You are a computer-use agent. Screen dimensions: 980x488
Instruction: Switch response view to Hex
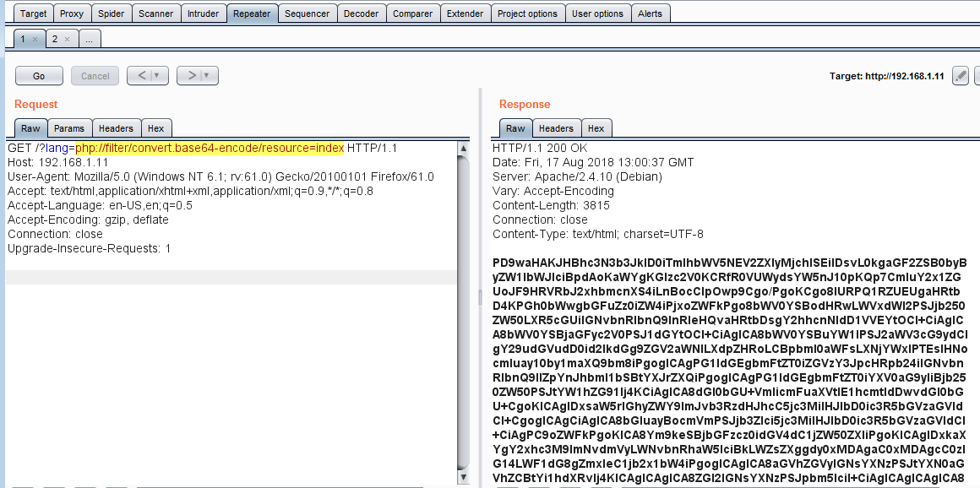tap(596, 128)
